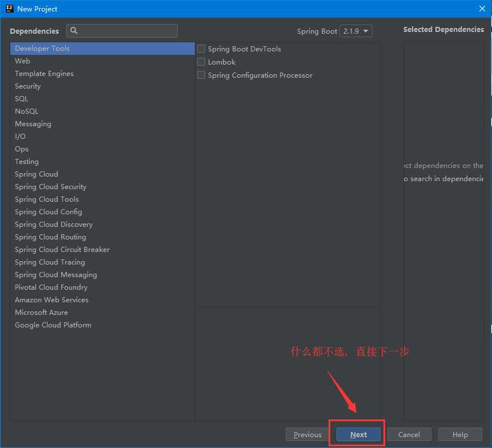492x448 pixels.
Task: Open Spring Cloud Discovery category
Action: (103, 225)
